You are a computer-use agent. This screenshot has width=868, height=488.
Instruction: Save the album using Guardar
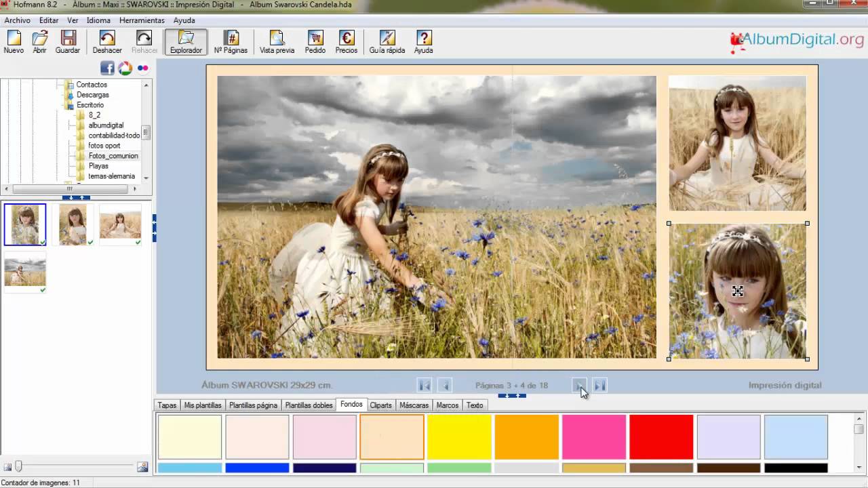68,42
